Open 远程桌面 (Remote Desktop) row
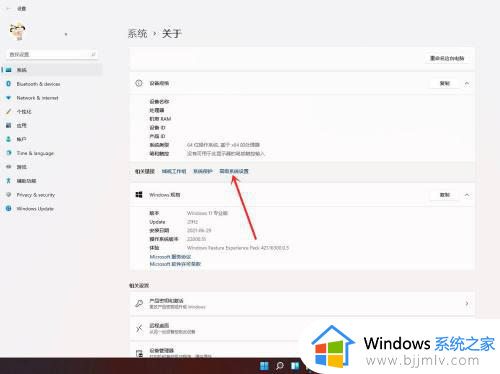This screenshot has height=374, width=500. point(302,328)
